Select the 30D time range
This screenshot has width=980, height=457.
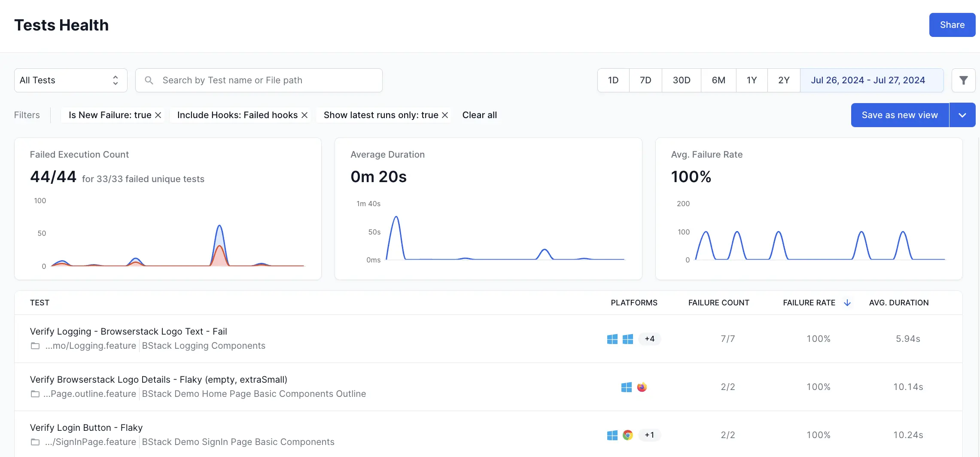click(x=681, y=80)
